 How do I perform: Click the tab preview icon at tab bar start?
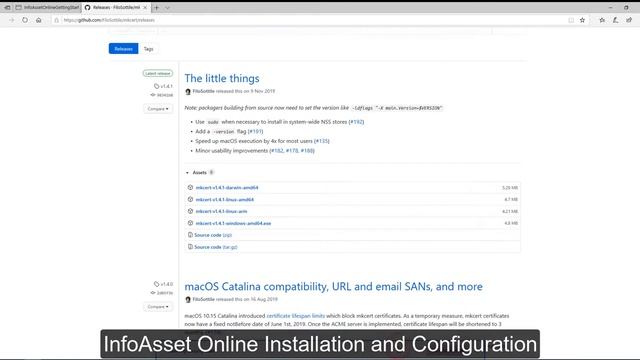click(7, 7)
